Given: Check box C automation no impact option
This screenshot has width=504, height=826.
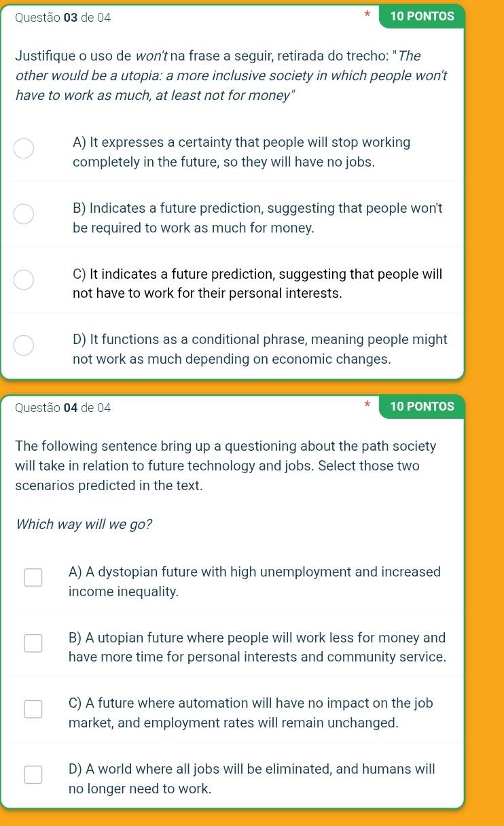Looking at the screenshot, I should tap(33, 709).
